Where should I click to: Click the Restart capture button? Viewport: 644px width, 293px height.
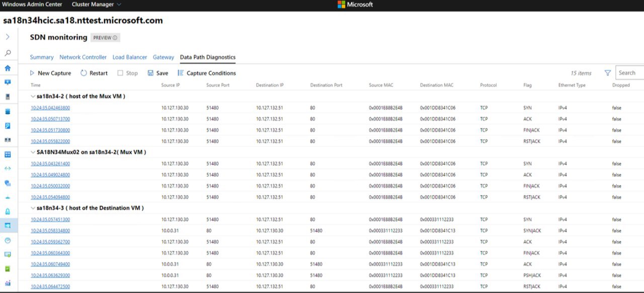pos(94,73)
